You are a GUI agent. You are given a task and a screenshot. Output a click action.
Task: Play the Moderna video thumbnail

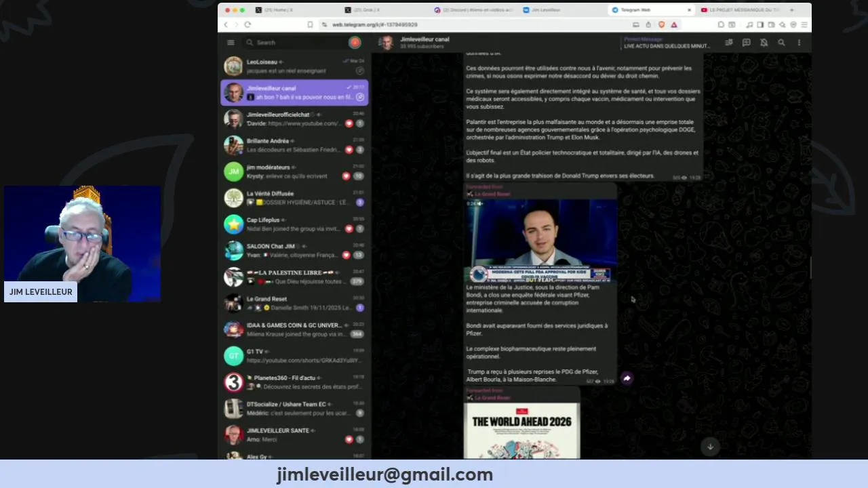[x=540, y=241]
